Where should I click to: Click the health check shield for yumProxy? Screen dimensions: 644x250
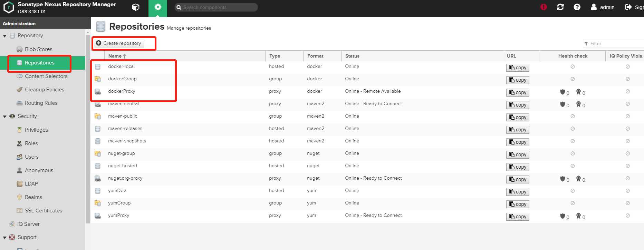pyautogui.click(x=563, y=216)
